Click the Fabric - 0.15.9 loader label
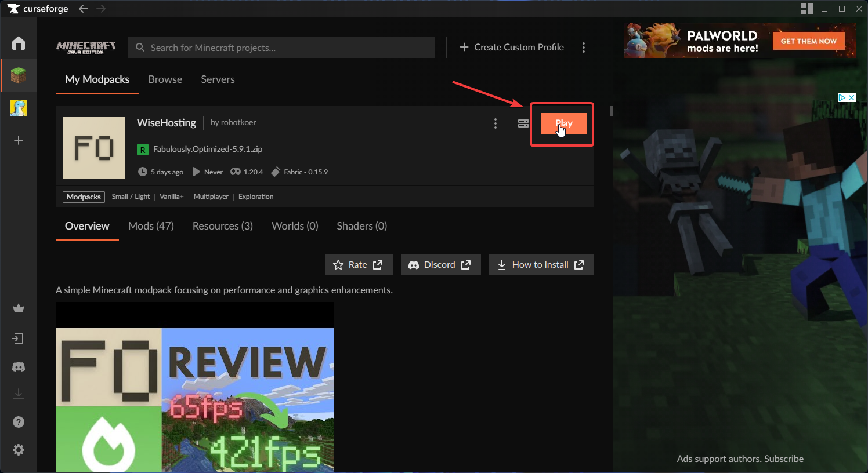 click(299, 172)
